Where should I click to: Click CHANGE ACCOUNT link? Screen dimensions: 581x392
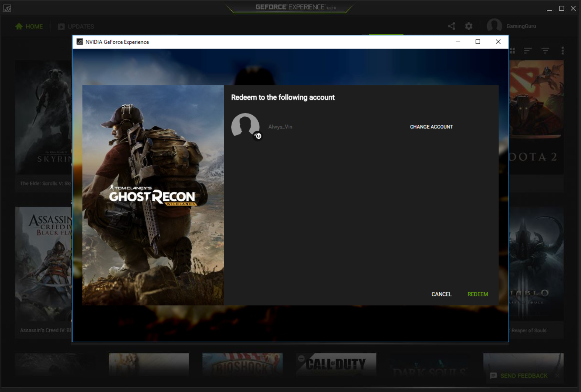(431, 127)
